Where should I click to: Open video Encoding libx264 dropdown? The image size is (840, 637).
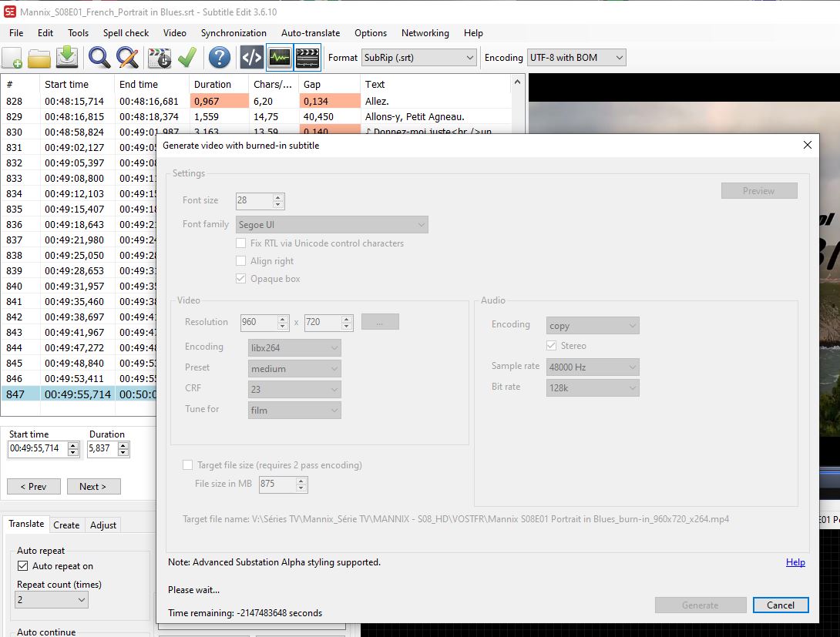[x=294, y=348]
